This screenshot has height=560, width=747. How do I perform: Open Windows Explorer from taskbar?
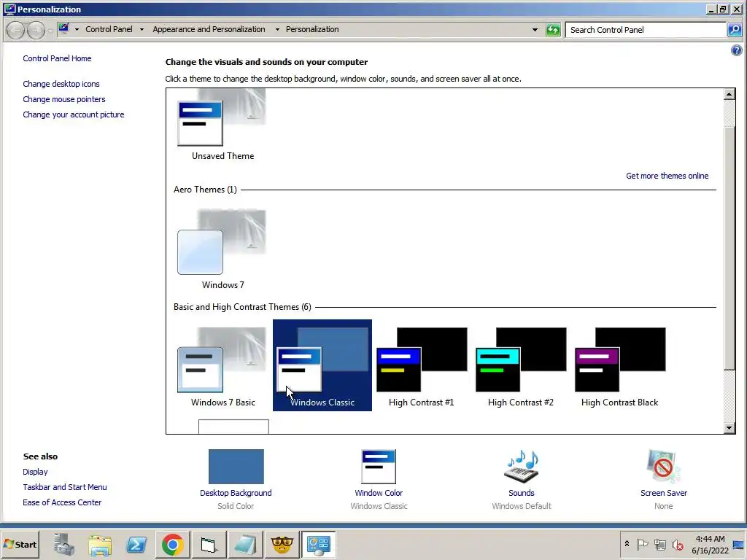(100, 544)
